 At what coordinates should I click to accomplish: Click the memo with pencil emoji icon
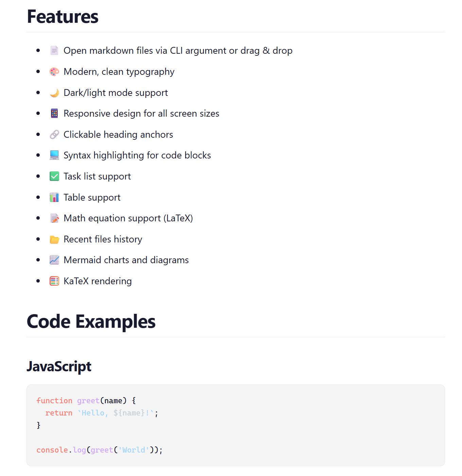(54, 218)
